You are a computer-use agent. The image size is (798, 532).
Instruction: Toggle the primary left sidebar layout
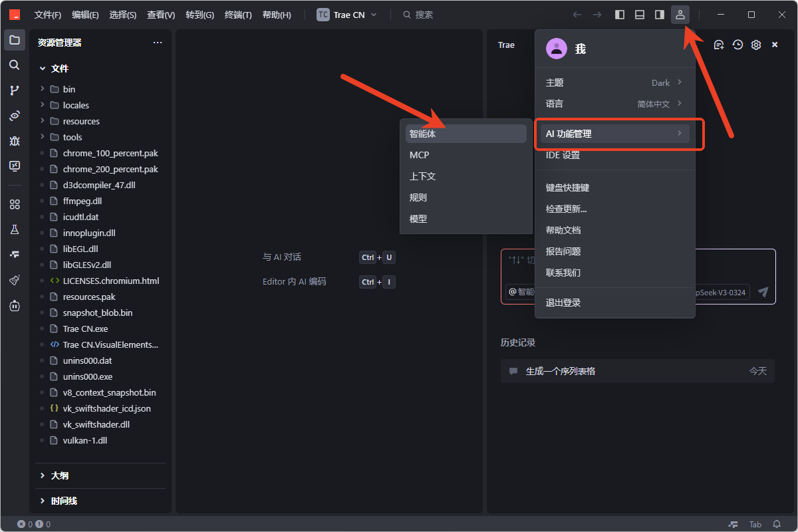pos(620,15)
